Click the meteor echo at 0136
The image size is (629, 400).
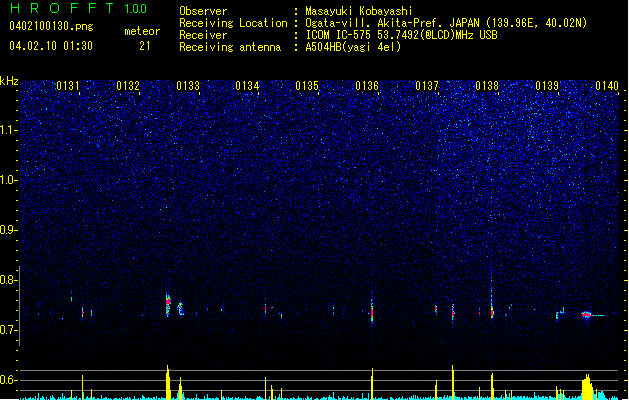(x=372, y=311)
